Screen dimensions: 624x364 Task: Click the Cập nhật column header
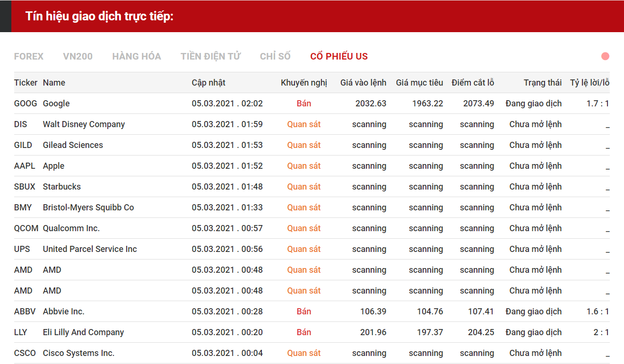(x=208, y=83)
